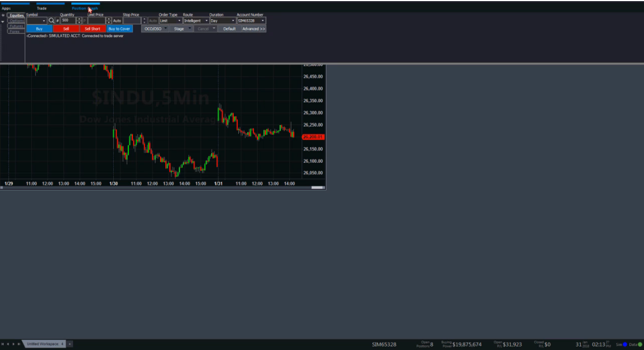The width and height of the screenshot is (644, 350).
Task: Click the blue Sim connection indicator
Action: 625,344
